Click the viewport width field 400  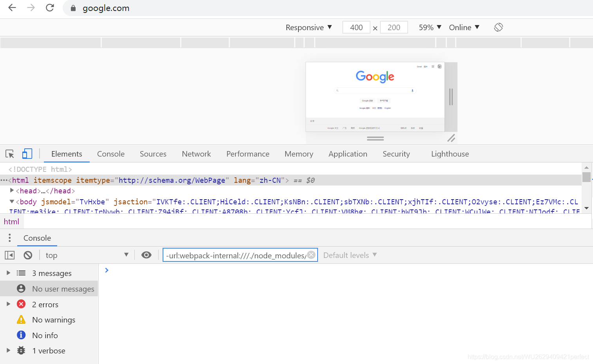click(356, 27)
